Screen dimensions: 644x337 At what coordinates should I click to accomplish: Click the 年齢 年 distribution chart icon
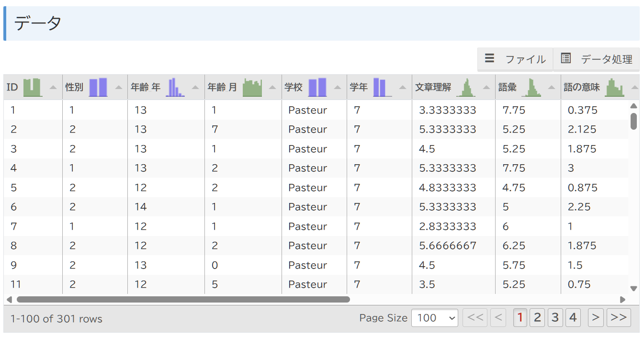tap(175, 87)
